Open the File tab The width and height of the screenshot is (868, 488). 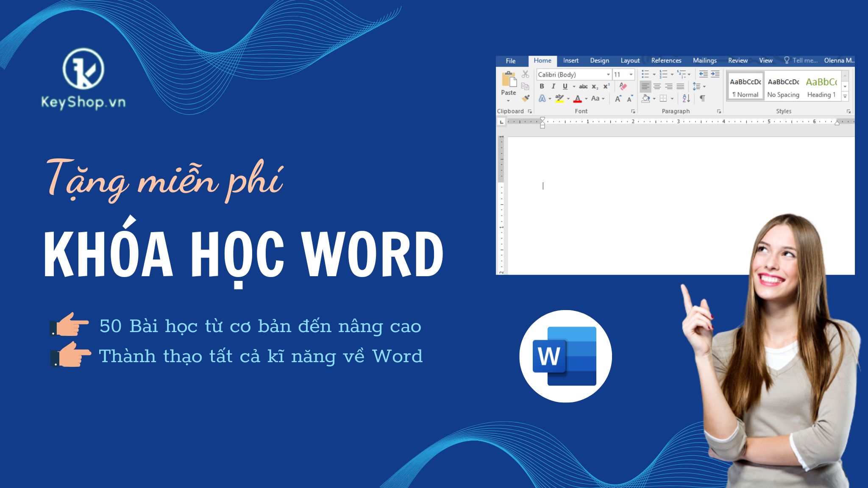pyautogui.click(x=511, y=61)
